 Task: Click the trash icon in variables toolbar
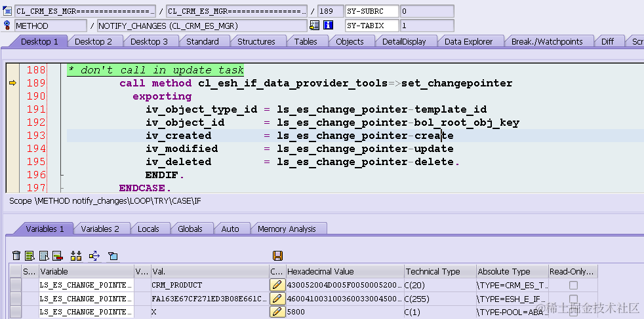[x=16, y=256]
